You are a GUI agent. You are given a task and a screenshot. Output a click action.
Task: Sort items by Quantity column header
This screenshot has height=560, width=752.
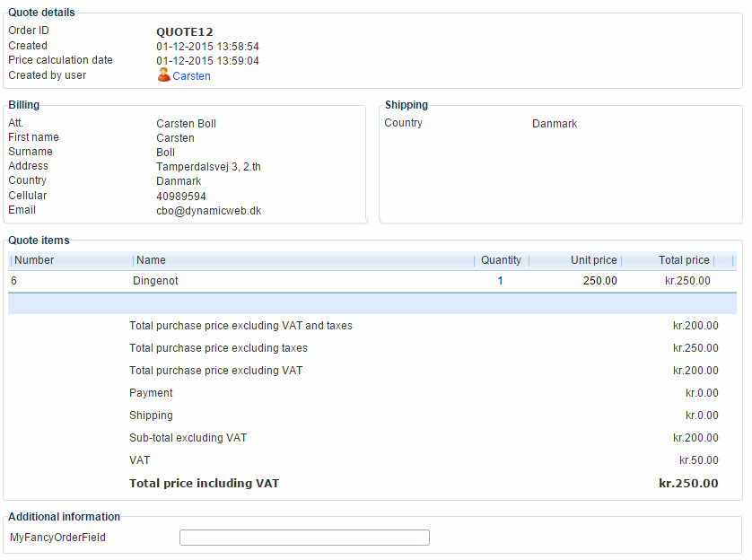pos(501,260)
